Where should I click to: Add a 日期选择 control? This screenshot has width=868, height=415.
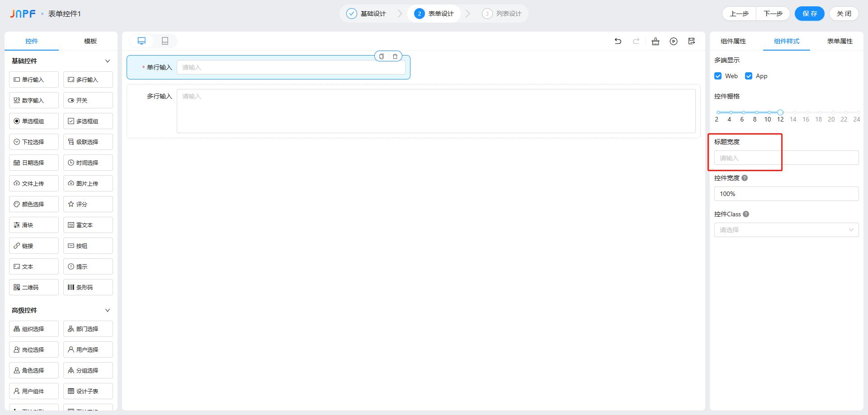click(x=34, y=163)
